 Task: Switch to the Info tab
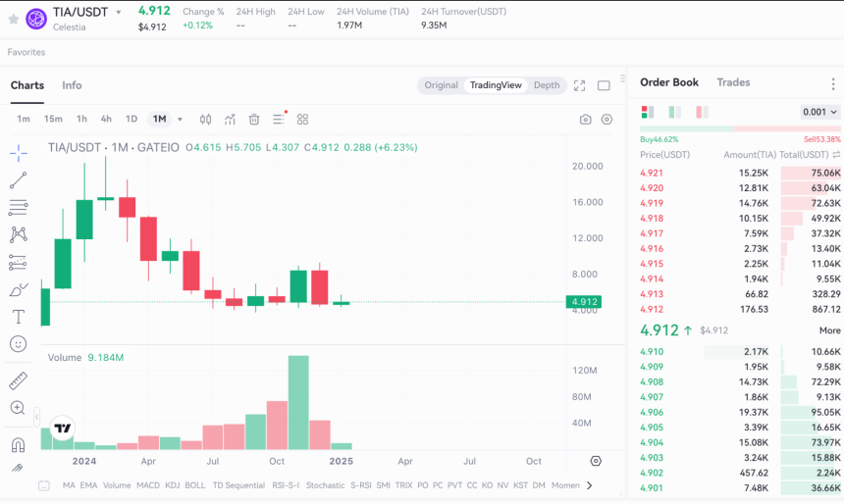[72, 85]
